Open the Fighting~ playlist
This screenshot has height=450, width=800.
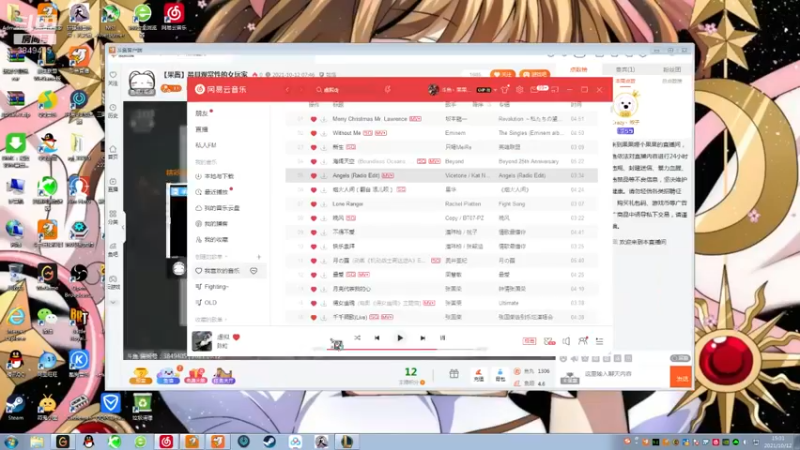click(212, 287)
